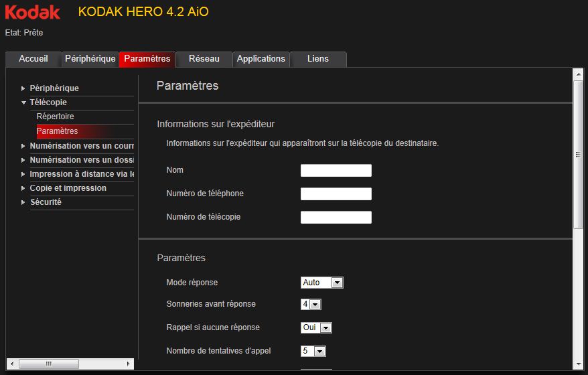
Task: Select the Liens tab
Action: coord(318,59)
